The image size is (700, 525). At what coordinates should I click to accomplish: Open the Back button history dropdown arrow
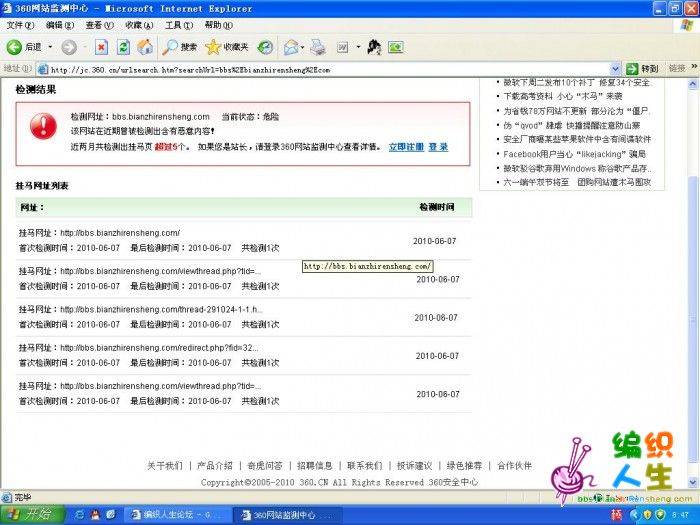pyautogui.click(x=50, y=47)
